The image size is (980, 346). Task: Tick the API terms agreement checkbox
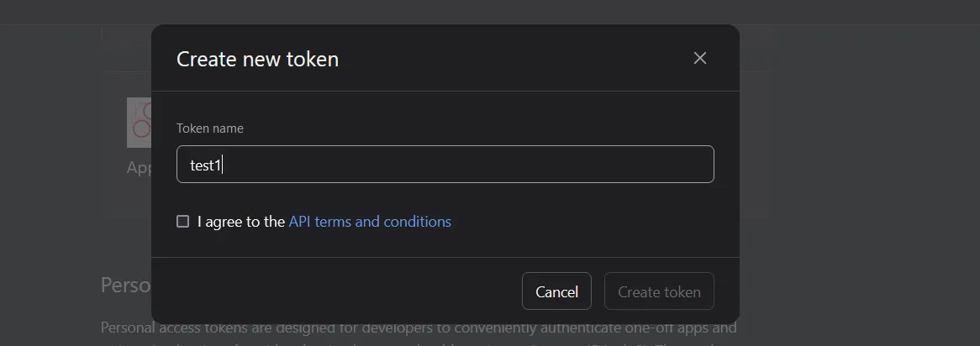(182, 221)
